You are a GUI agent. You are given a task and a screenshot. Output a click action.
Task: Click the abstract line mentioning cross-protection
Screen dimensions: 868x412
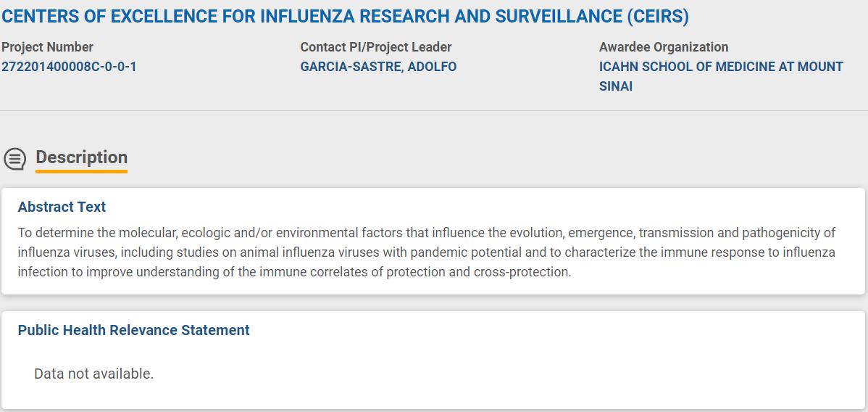(x=294, y=272)
